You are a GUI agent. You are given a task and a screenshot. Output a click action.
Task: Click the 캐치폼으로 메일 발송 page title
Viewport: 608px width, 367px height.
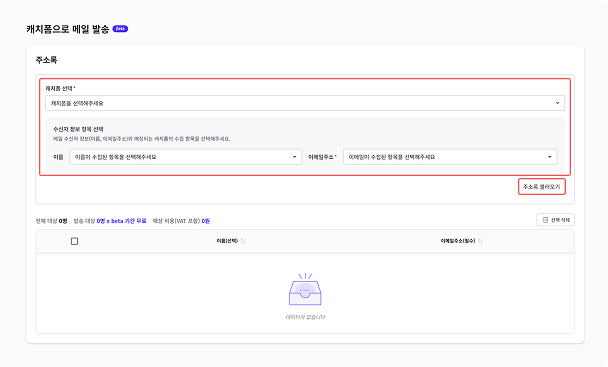(68, 29)
